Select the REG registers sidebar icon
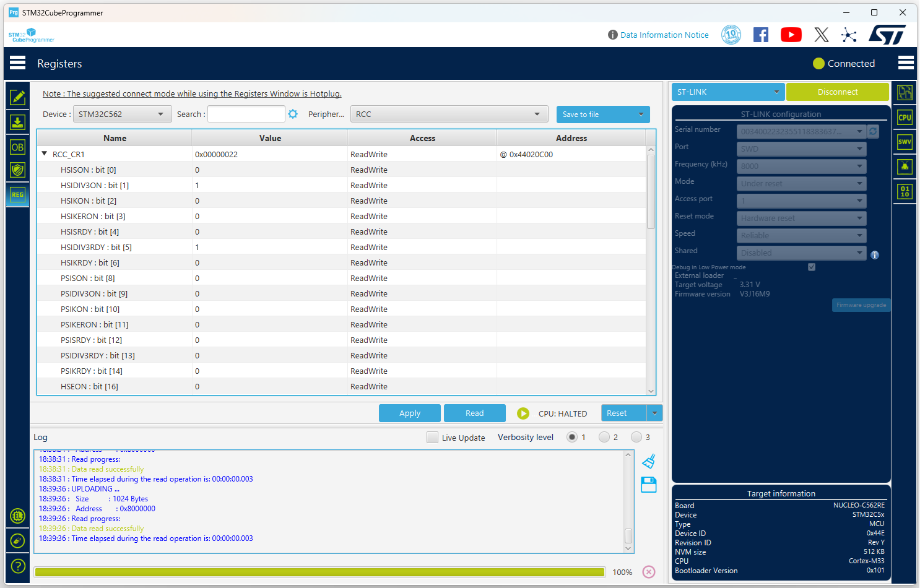 (x=17, y=195)
